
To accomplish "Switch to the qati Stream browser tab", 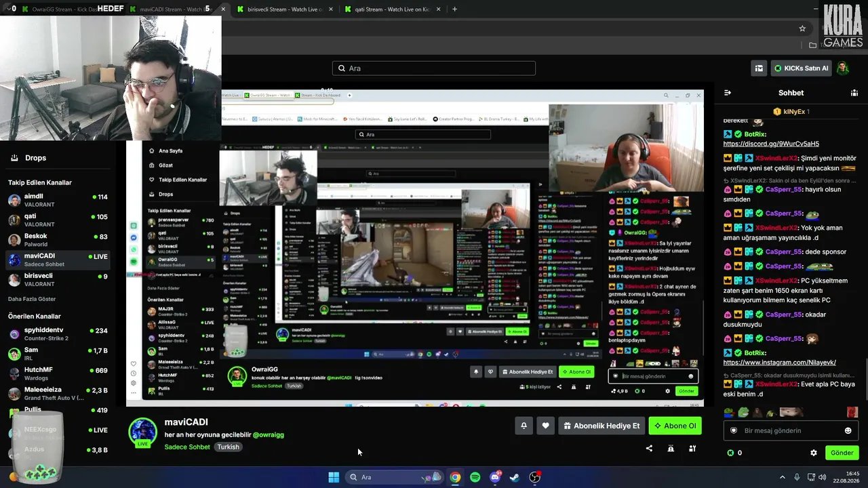I will click(393, 9).
